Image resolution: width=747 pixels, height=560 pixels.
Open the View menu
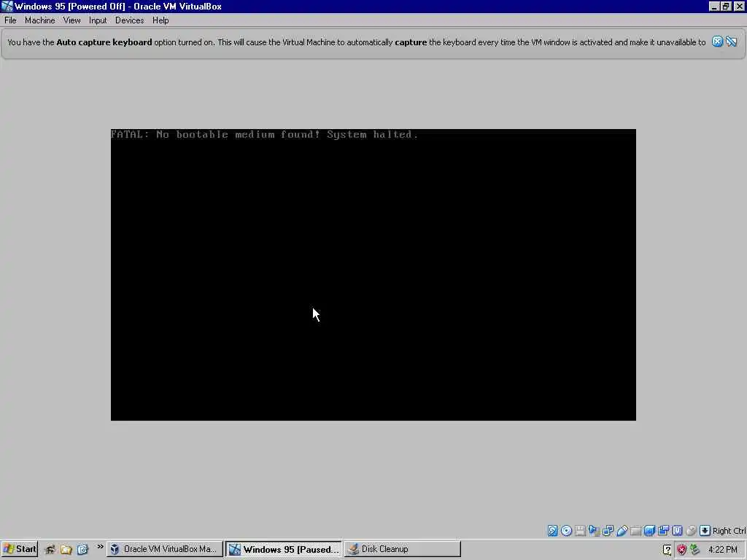[x=71, y=20]
